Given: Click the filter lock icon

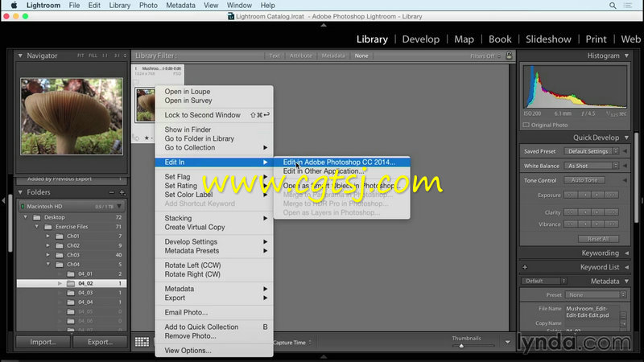Looking at the screenshot, I should pyautogui.click(x=509, y=56).
